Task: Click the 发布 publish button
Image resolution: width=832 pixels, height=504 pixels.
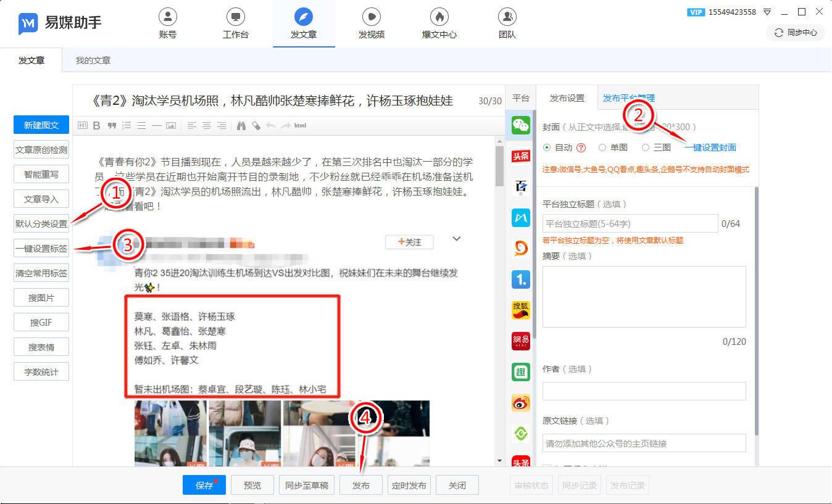Action: [361, 485]
